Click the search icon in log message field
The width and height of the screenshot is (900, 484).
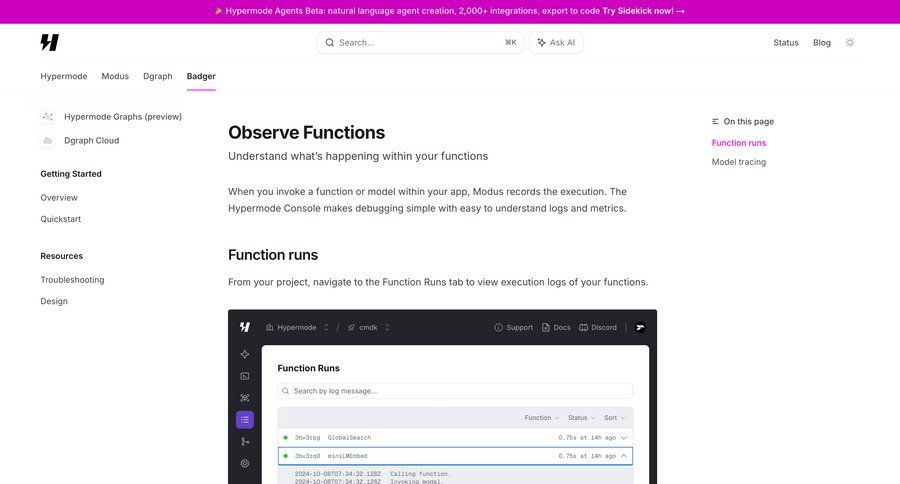pos(286,391)
